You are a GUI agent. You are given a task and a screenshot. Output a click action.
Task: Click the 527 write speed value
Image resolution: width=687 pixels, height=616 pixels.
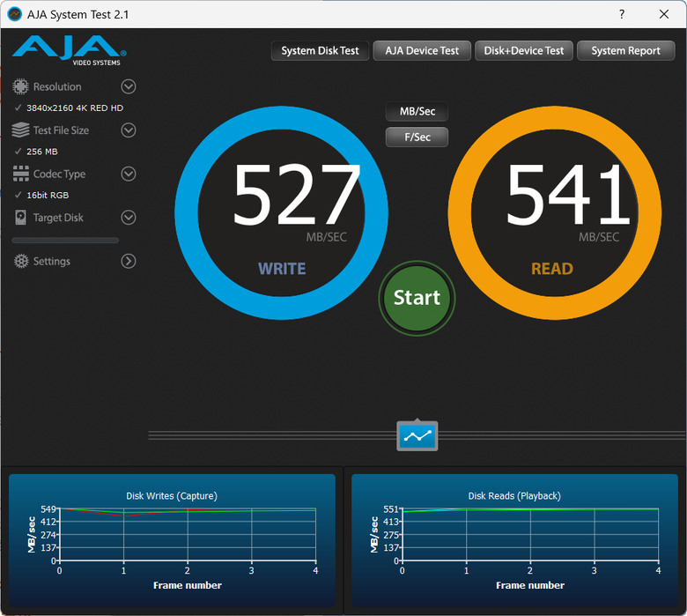coord(296,194)
